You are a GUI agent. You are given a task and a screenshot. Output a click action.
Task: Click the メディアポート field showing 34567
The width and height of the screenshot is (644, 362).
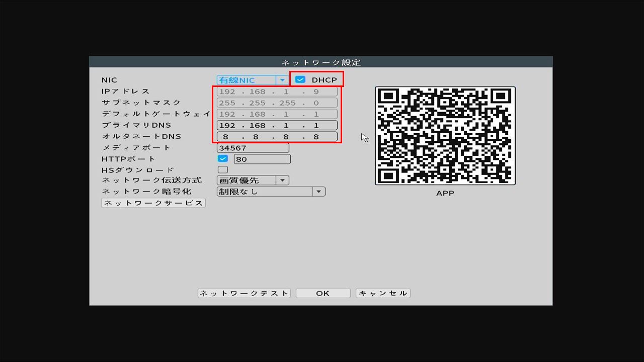click(x=253, y=148)
